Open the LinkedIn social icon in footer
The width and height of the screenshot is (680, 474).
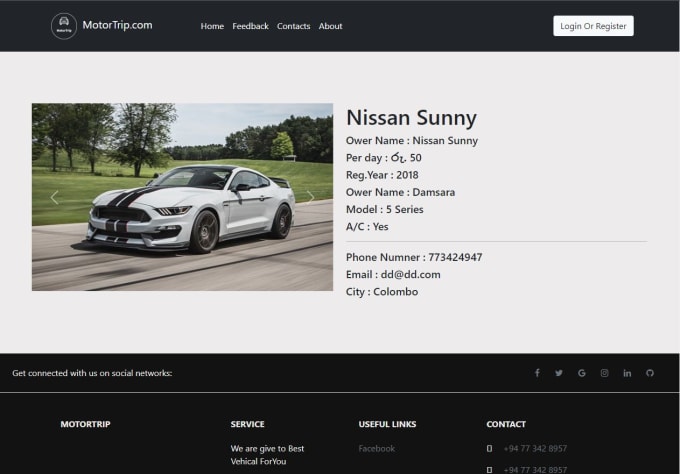coord(627,373)
